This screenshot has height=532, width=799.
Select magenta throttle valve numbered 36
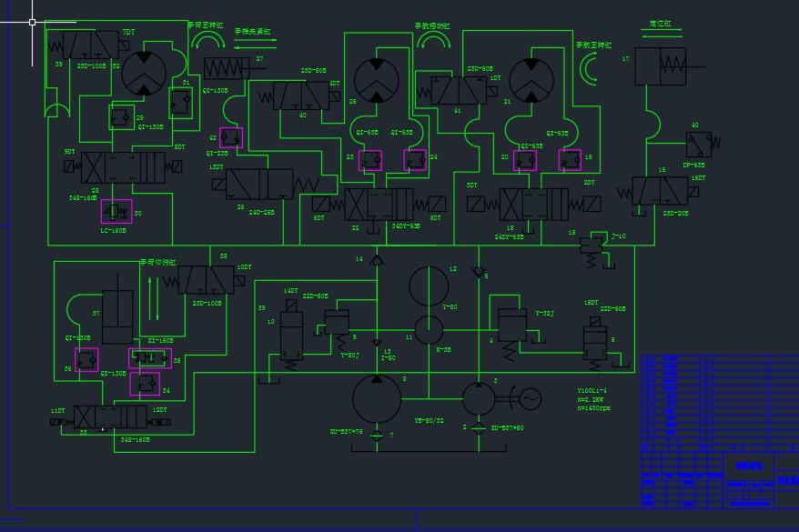pos(86,359)
